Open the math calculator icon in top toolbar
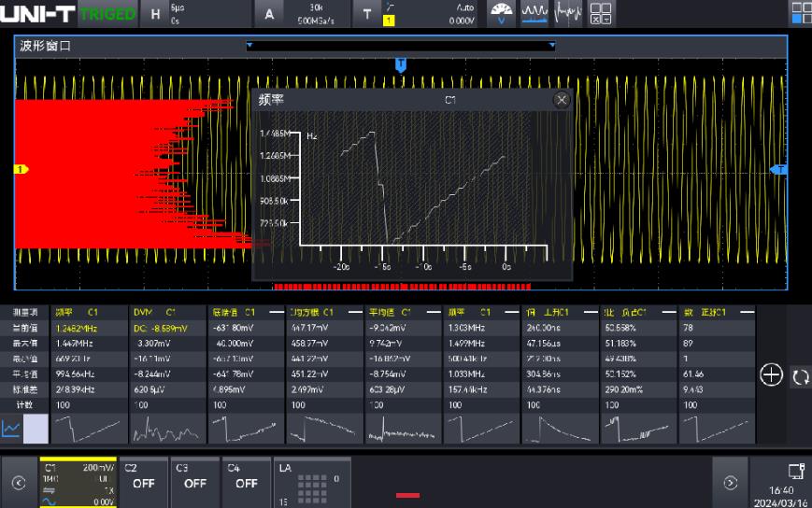 coord(601,13)
